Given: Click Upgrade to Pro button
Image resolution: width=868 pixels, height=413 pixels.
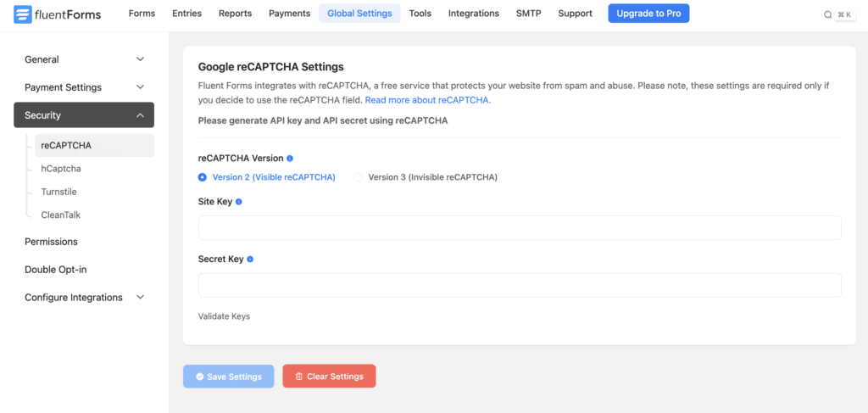Looking at the screenshot, I should (x=648, y=14).
